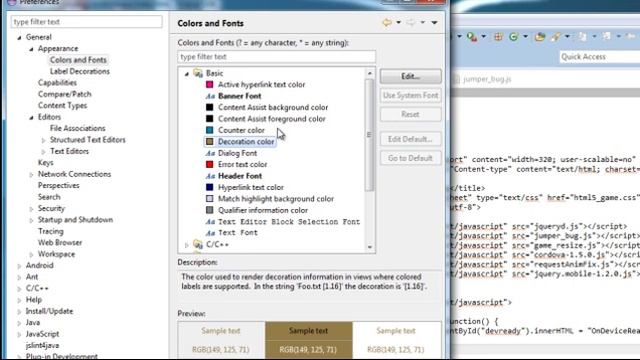Click the font list scrollbar down arrow
Viewport: 640px width, 360px height.
[x=370, y=247]
